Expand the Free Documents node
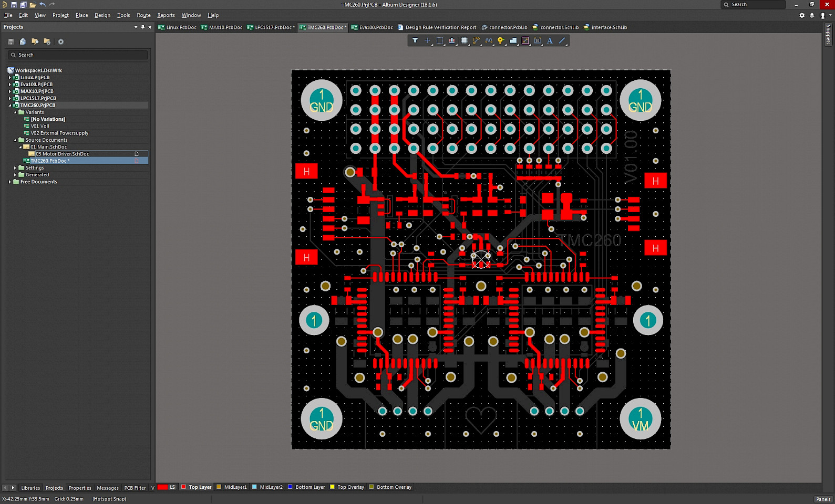 pos(10,182)
